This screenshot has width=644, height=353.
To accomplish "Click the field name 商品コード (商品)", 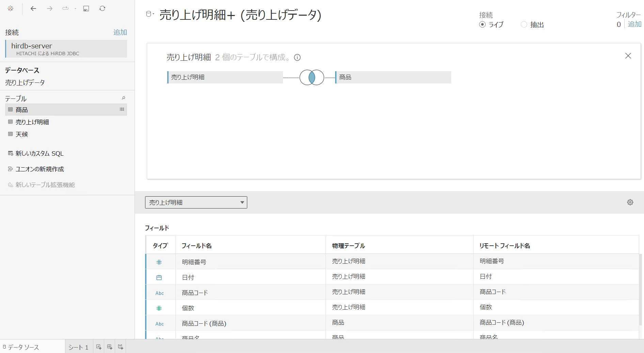I will coord(204,323).
